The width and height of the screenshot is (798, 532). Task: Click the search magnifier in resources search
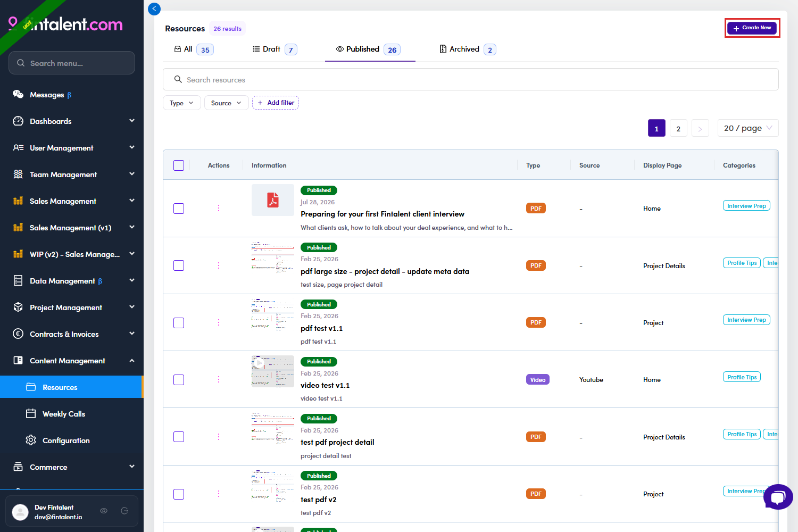[178, 79]
